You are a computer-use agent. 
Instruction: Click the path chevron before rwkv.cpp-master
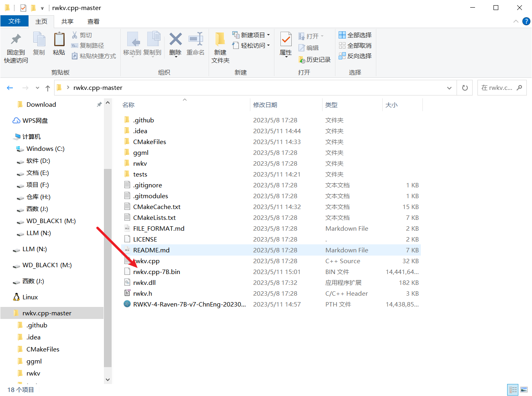(x=68, y=87)
